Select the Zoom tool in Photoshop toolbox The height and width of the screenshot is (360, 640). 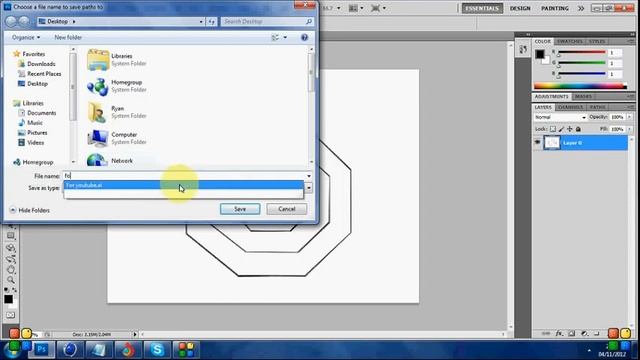point(11,280)
